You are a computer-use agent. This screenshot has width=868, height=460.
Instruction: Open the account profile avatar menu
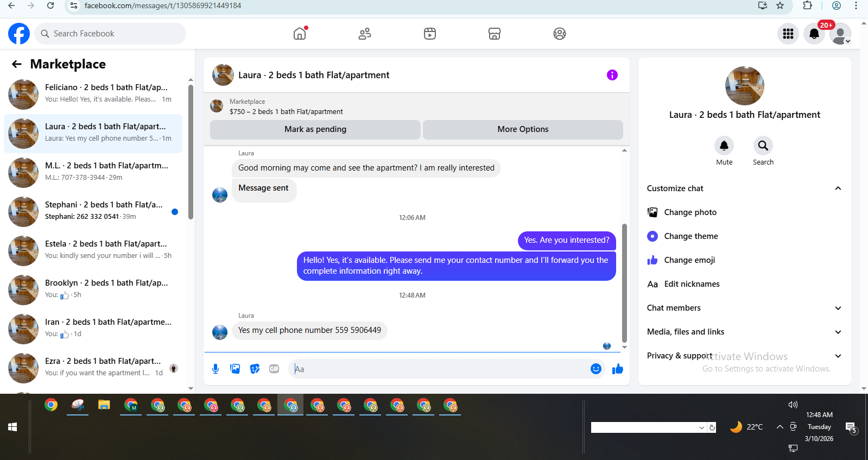(840, 34)
